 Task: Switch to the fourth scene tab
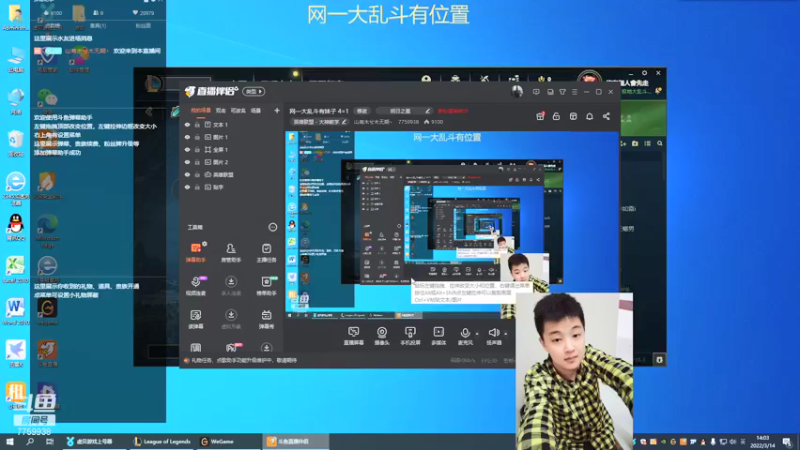(x=256, y=110)
